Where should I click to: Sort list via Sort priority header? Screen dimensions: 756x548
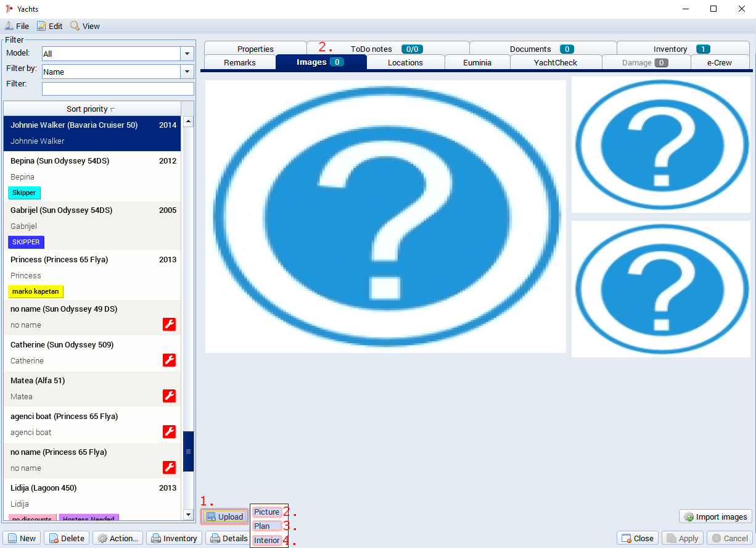click(x=91, y=109)
